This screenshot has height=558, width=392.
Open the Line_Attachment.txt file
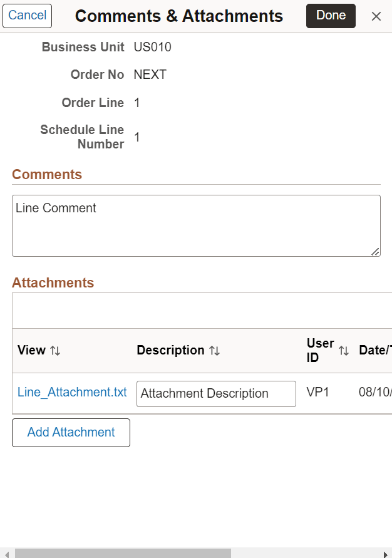point(71,392)
